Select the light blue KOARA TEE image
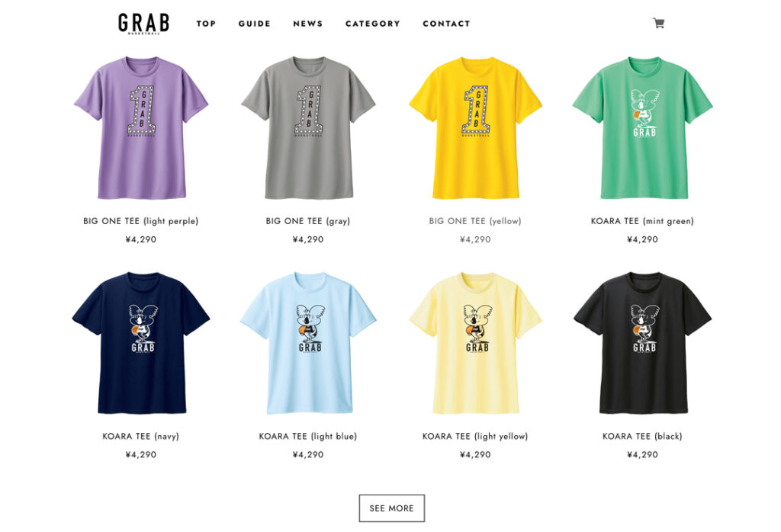Image resolution: width=781 pixels, height=532 pixels. tap(308, 343)
